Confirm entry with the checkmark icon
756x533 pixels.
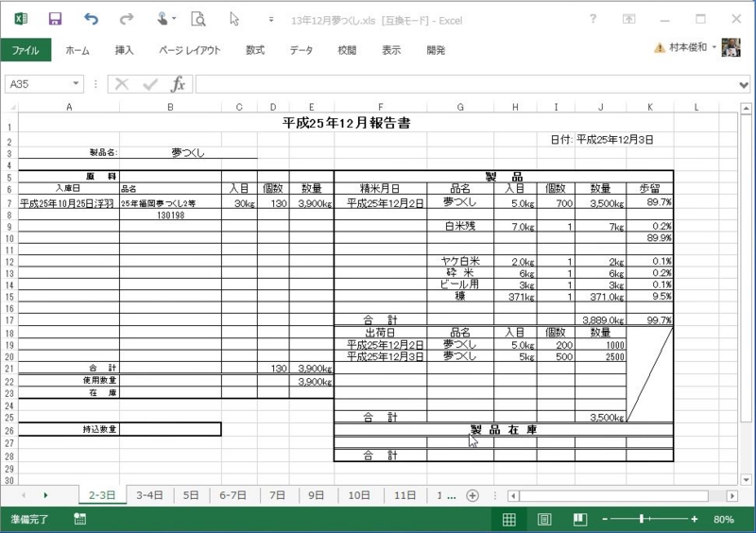click(x=150, y=84)
